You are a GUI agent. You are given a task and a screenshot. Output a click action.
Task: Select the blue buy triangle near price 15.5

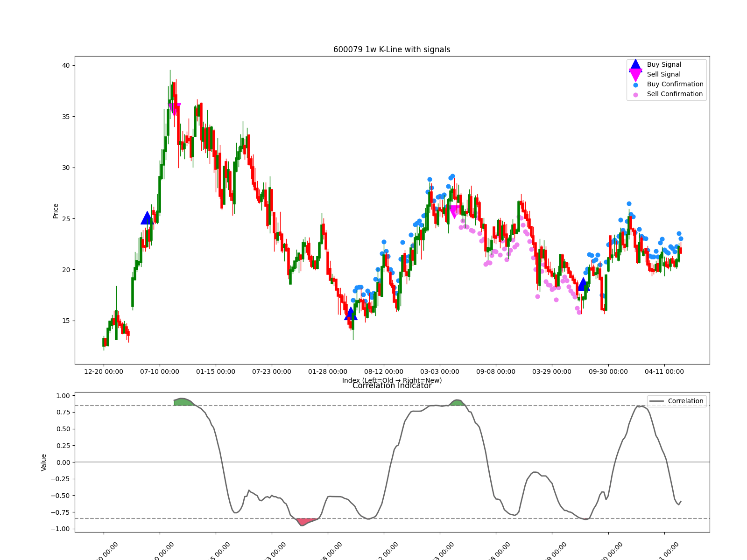click(x=351, y=314)
